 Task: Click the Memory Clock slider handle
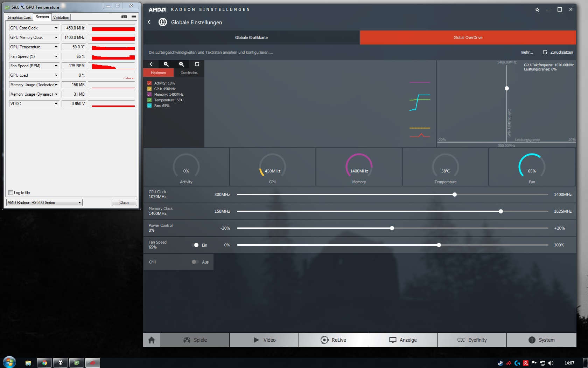(x=501, y=211)
